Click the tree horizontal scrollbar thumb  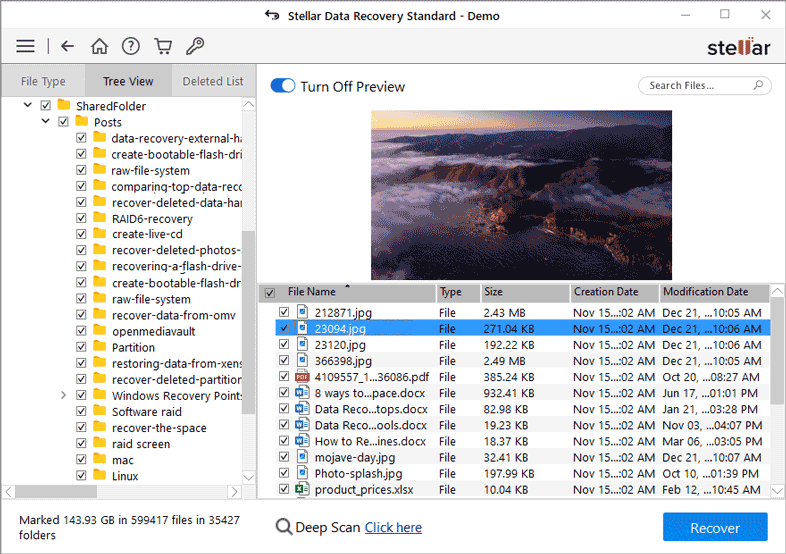click(x=56, y=492)
